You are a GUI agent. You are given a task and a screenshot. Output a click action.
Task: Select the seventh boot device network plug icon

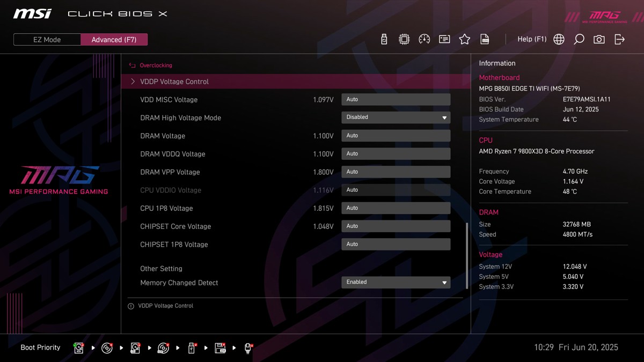tap(248, 348)
